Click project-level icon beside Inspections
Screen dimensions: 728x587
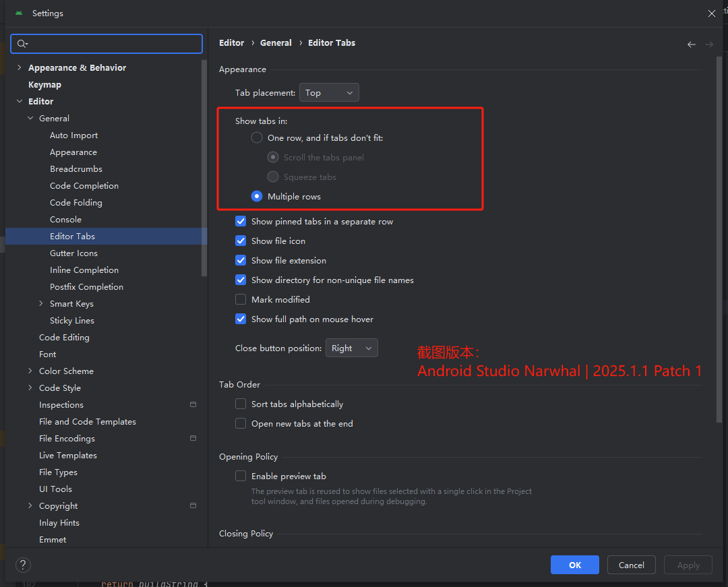(x=193, y=404)
